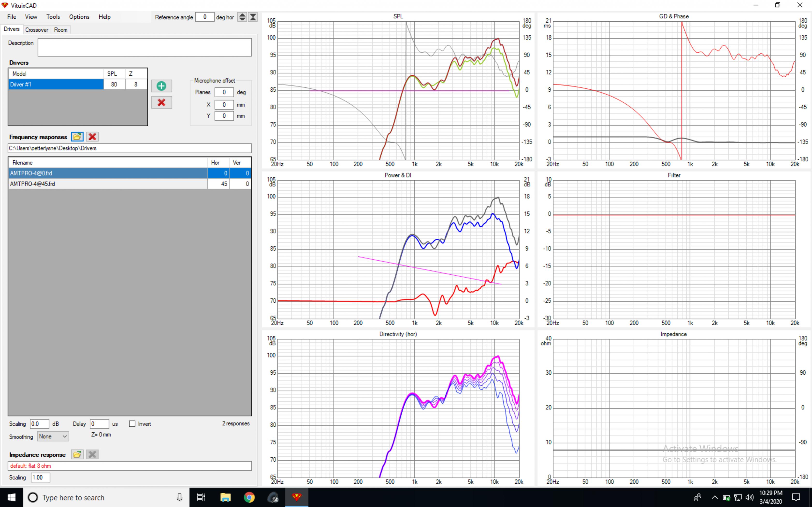812x507 pixels.
Task: Open the dark round app icon in taskbar
Action: (x=273, y=497)
